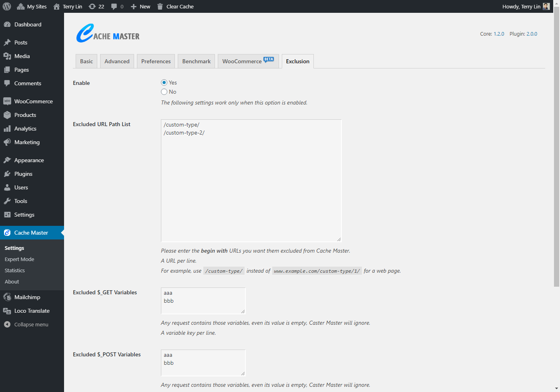Click the Dashboard gauge icon
This screenshot has height=392, width=560.
[7, 24]
